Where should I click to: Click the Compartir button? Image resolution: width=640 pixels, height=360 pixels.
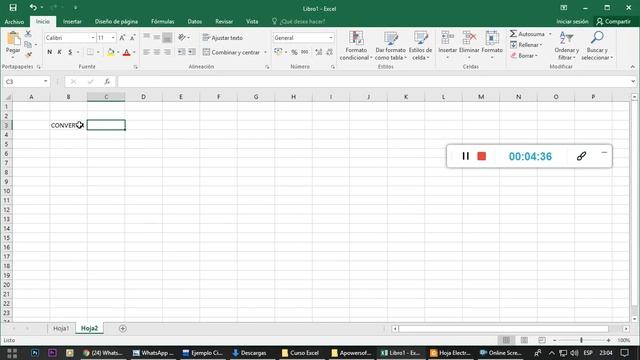(613, 22)
